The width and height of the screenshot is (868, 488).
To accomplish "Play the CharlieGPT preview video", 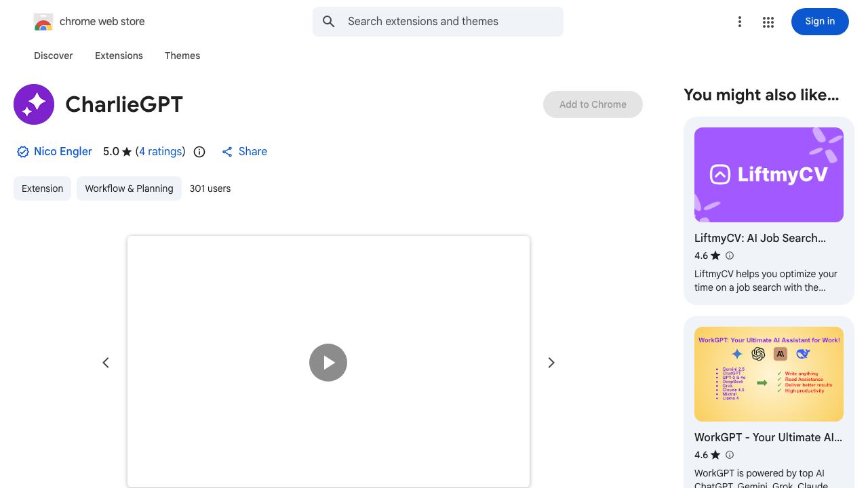I will [x=328, y=363].
